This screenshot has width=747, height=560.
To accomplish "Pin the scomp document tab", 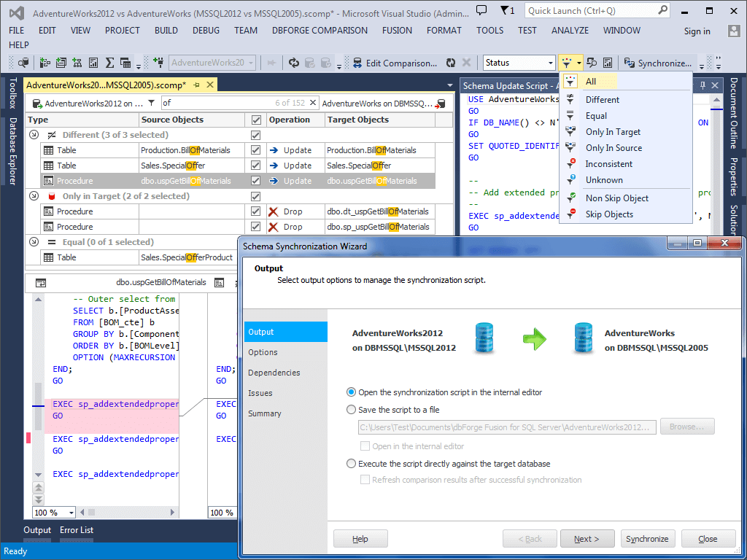I will coord(196,85).
